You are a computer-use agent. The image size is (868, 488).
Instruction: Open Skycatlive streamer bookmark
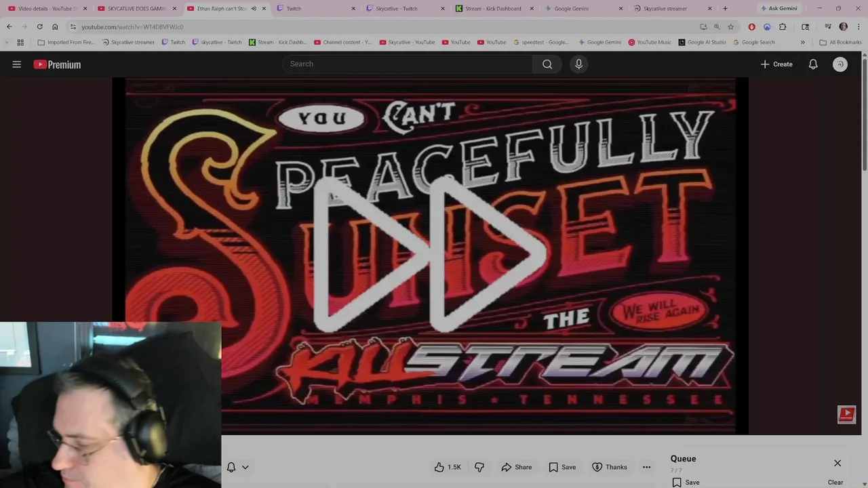pyautogui.click(x=128, y=42)
